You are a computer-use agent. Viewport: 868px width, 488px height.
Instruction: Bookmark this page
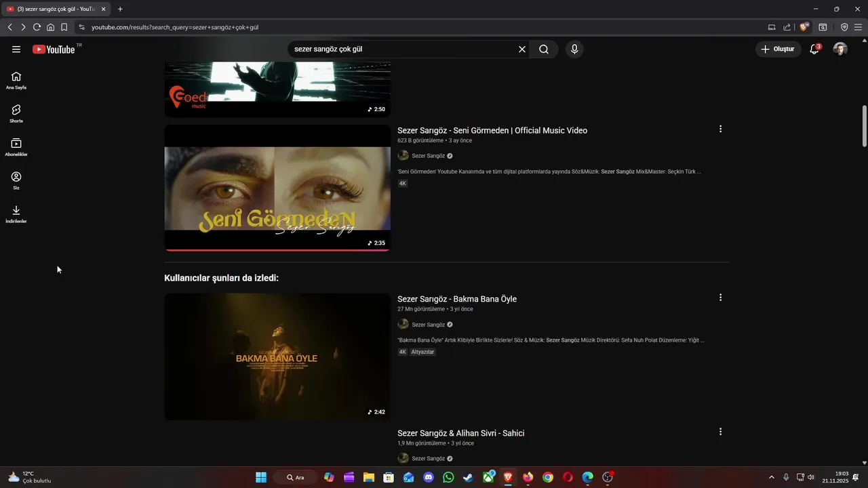pos(64,27)
